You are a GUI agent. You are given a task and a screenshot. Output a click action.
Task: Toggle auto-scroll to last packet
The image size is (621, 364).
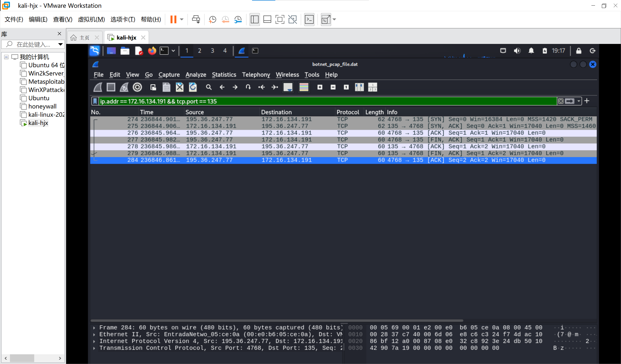(288, 87)
